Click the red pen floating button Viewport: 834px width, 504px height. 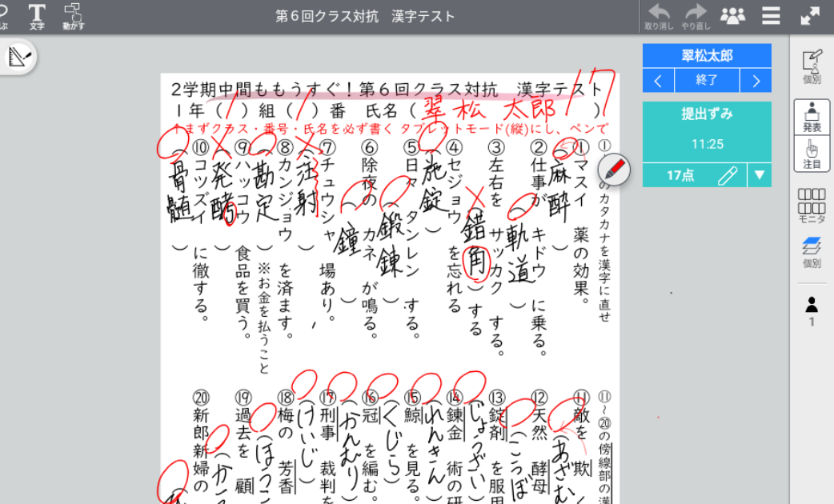coord(614,170)
